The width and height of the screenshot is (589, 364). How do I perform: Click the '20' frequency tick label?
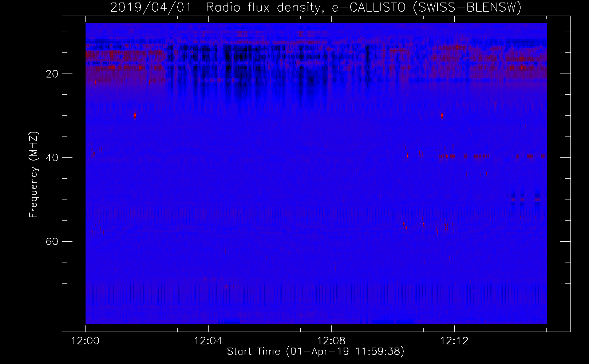(52, 74)
